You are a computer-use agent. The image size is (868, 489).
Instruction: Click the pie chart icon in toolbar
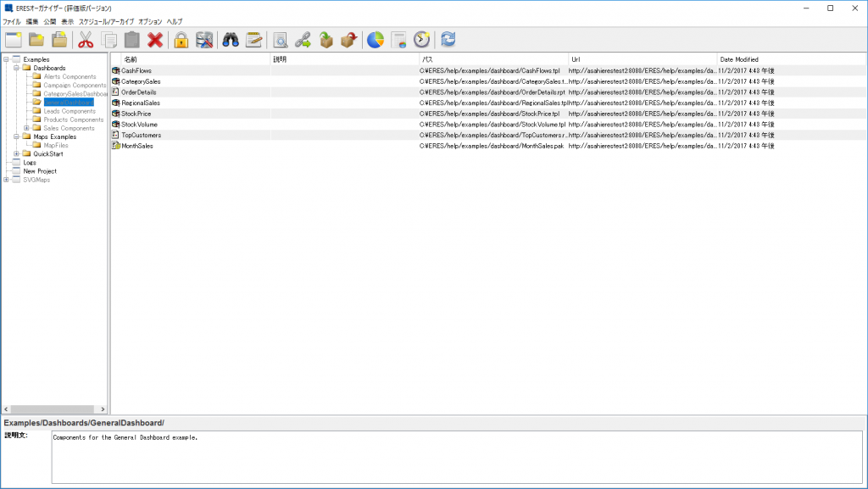coord(375,40)
